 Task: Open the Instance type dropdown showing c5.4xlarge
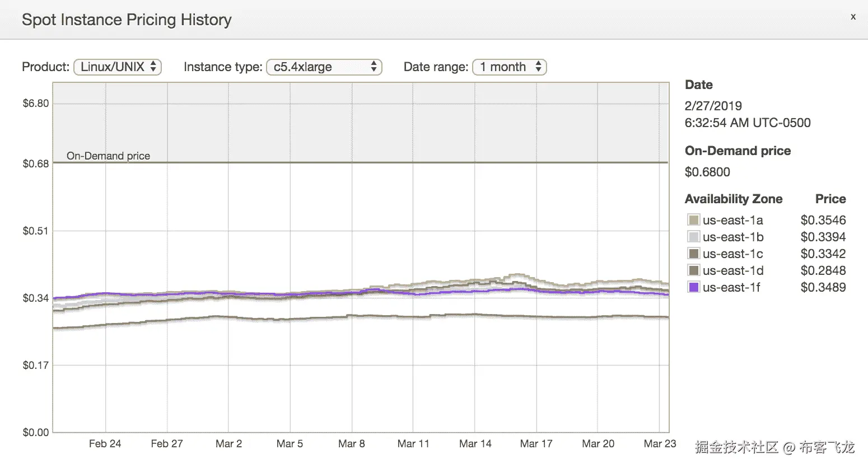(x=324, y=67)
